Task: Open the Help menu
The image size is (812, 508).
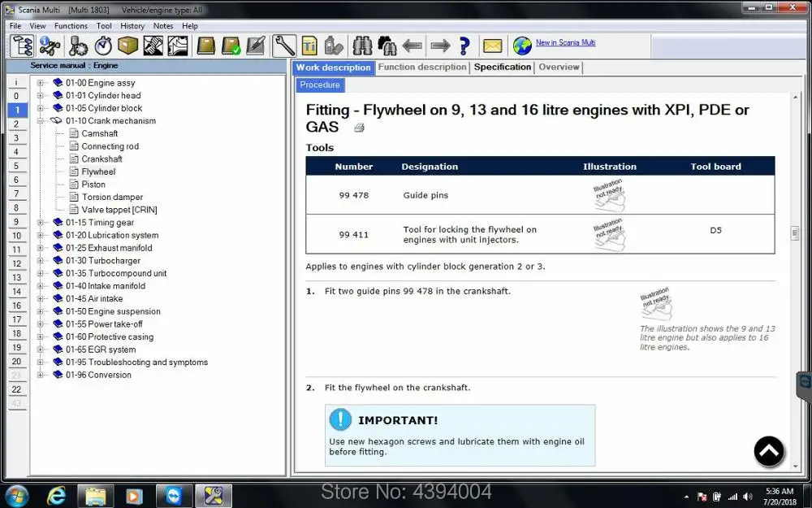Action: tap(189, 26)
